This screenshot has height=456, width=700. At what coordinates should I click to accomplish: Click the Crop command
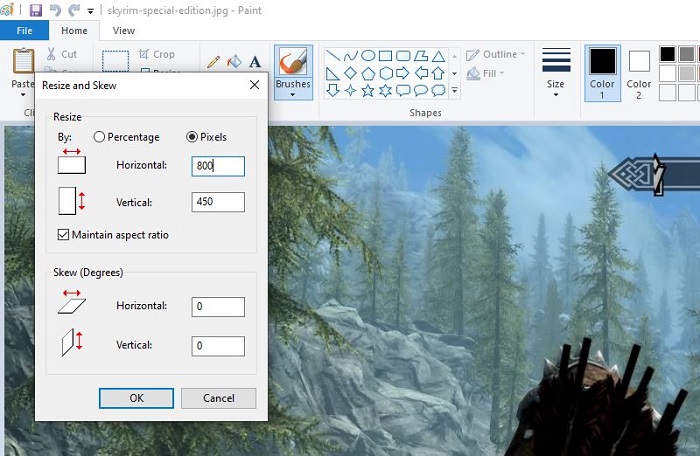[x=157, y=54]
